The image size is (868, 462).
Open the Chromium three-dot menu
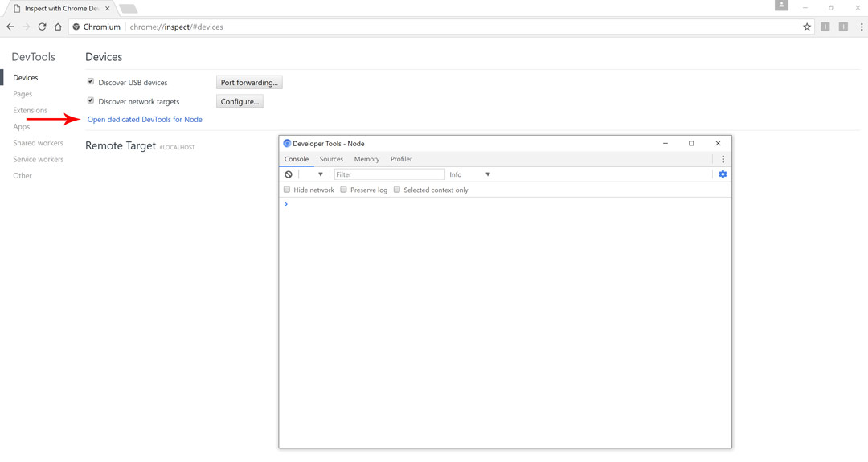pos(862,27)
